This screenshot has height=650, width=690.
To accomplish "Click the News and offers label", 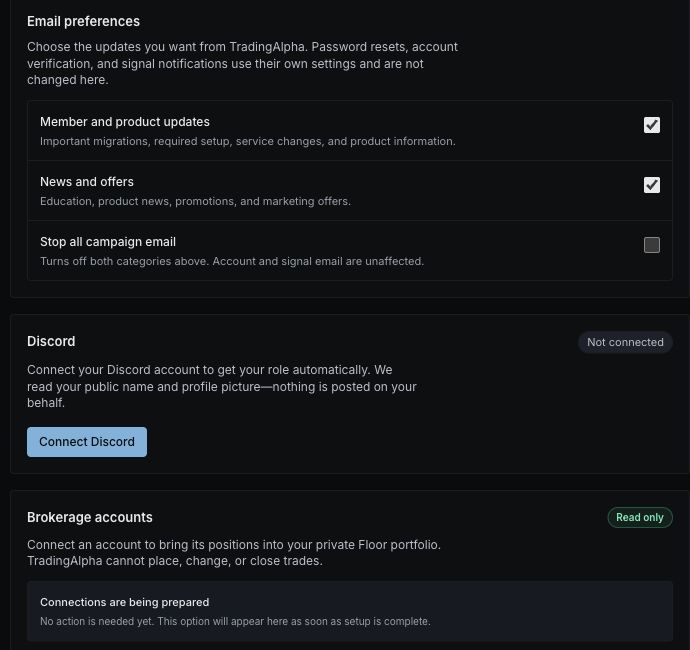I will pyautogui.click(x=87, y=181).
